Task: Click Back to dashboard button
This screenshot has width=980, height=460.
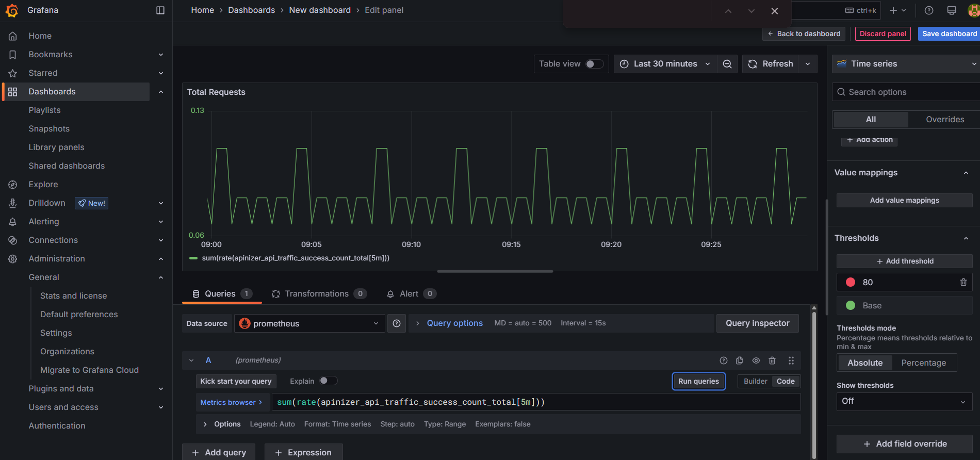Action: 804,34
